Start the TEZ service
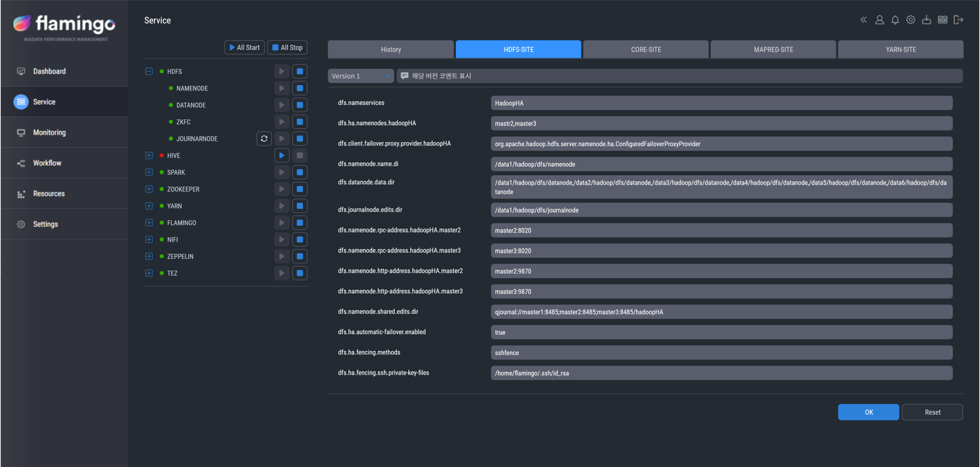 click(282, 273)
